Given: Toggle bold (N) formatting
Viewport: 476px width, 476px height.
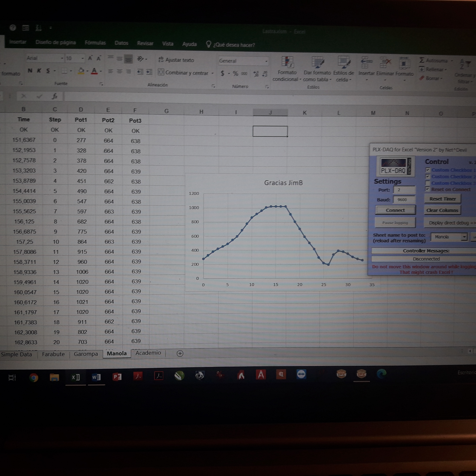Looking at the screenshot, I should point(30,71).
